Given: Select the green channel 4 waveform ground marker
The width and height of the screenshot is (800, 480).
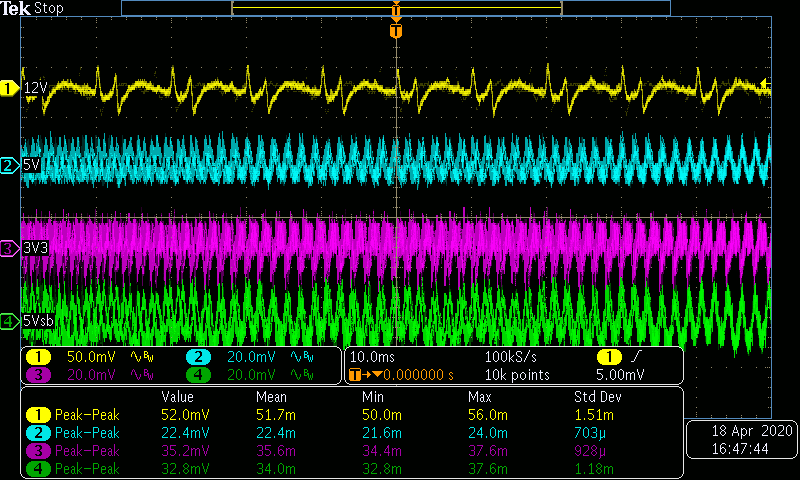Looking at the screenshot, I should (9, 321).
